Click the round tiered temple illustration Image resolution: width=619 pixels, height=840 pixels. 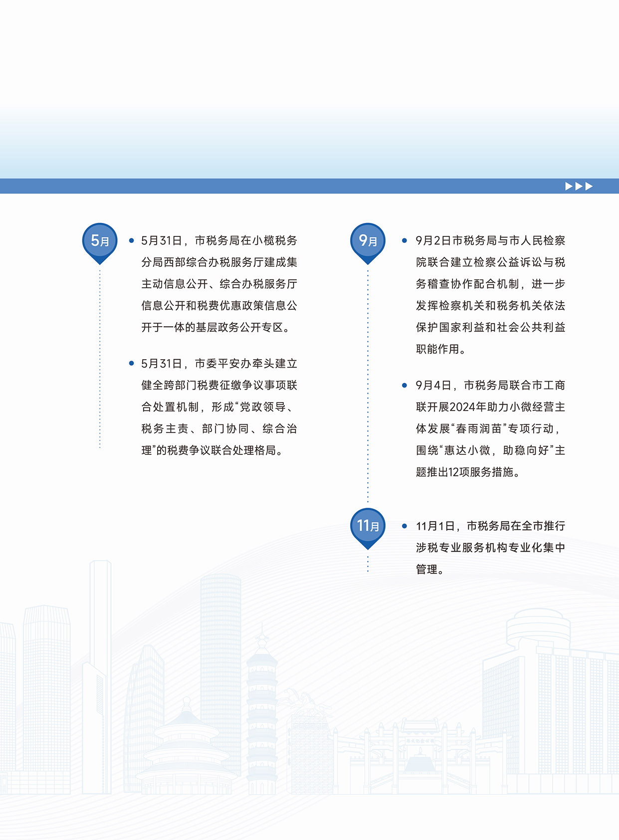pos(187,748)
